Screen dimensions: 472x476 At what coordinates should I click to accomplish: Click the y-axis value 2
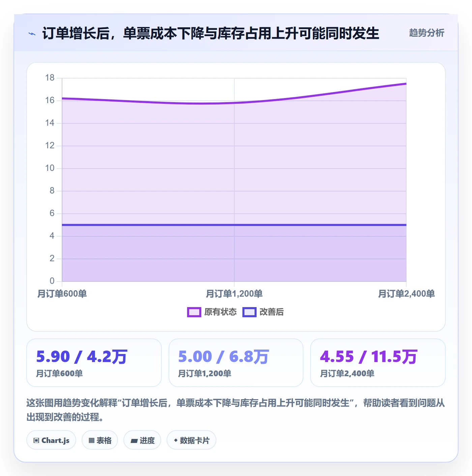tap(52, 258)
